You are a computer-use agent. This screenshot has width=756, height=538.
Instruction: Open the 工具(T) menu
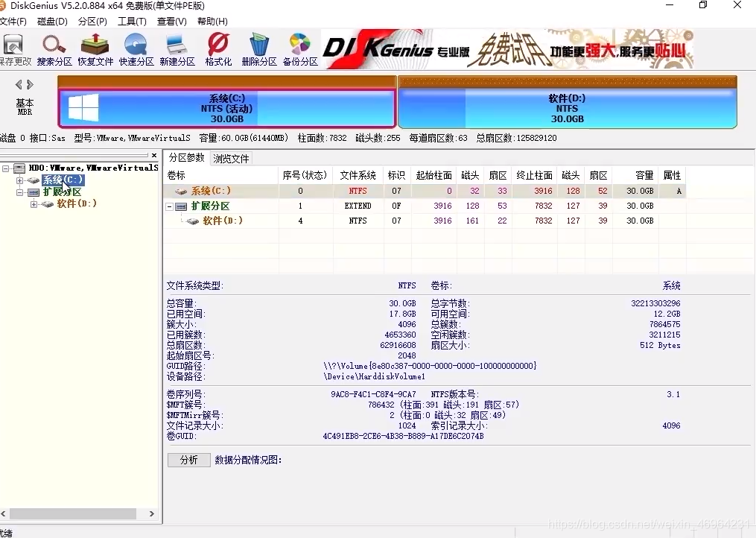tap(132, 21)
